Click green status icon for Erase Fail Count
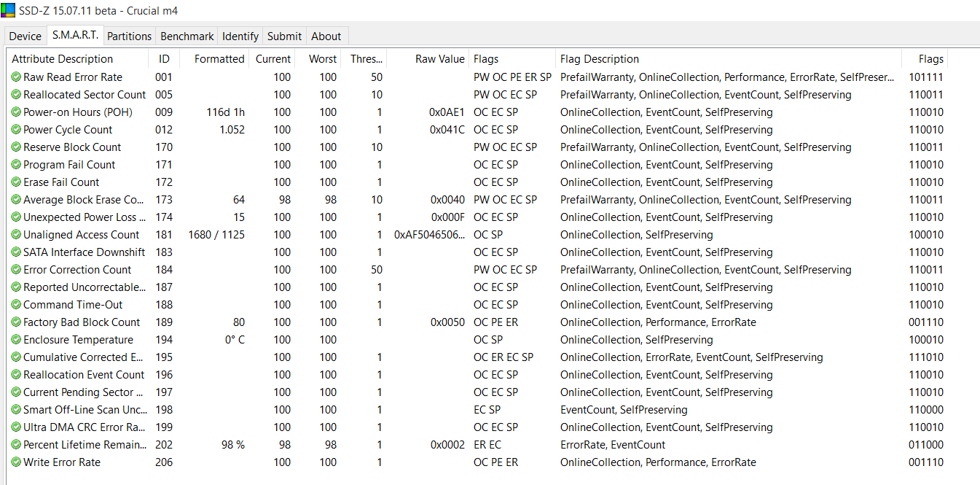 [x=16, y=182]
